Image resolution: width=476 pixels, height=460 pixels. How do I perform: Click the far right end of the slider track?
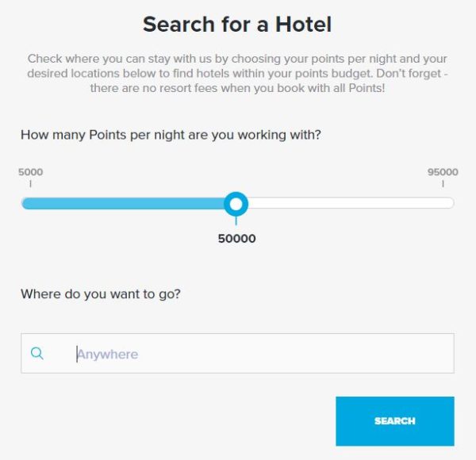click(x=451, y=204)
